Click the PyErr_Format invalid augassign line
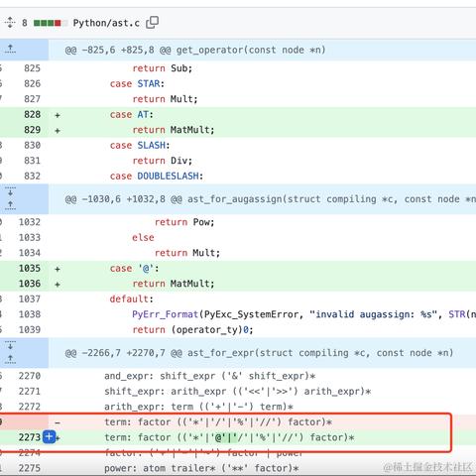The image size is (476, 476). point(303,314)
